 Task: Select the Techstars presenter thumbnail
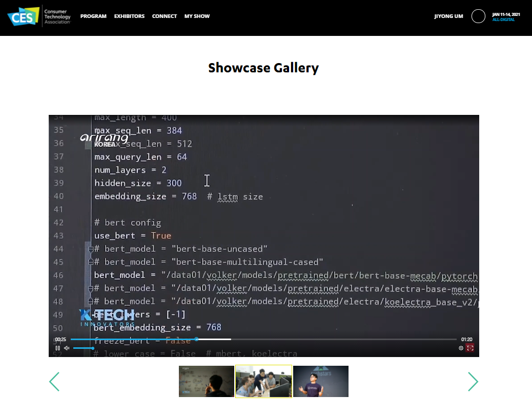tap(321, 381)
